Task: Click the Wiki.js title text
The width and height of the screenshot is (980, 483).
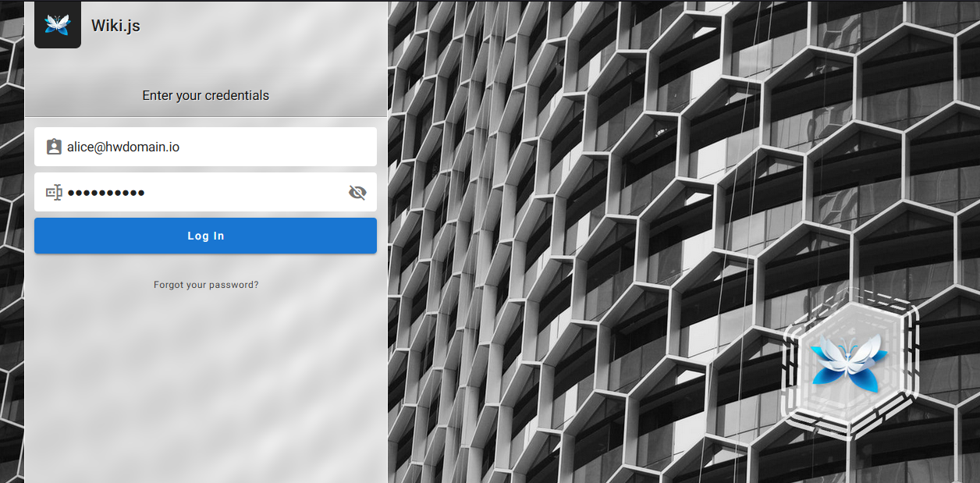Action: [115, 26]
